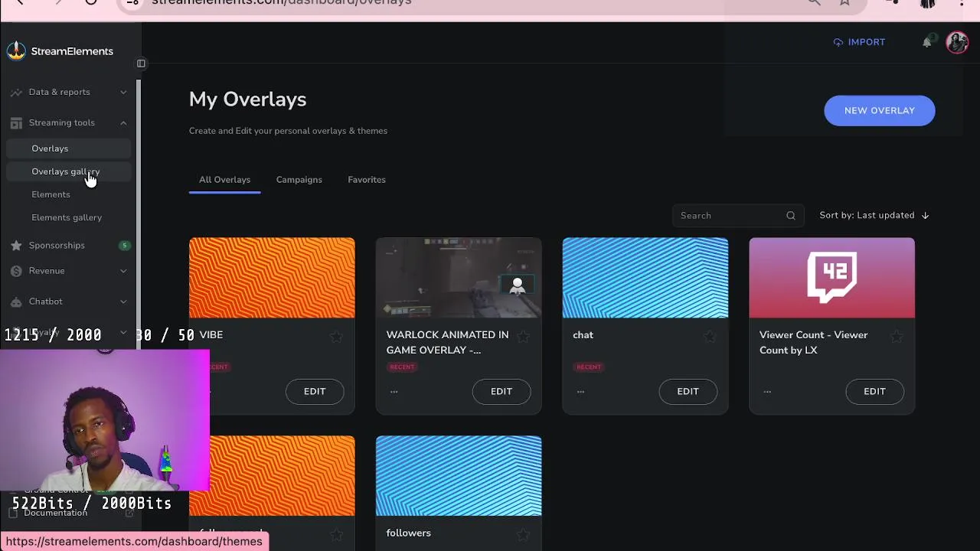Click the browser reload icon
The height and width of the screenshot is (551, 980).
tap(90, 2)
